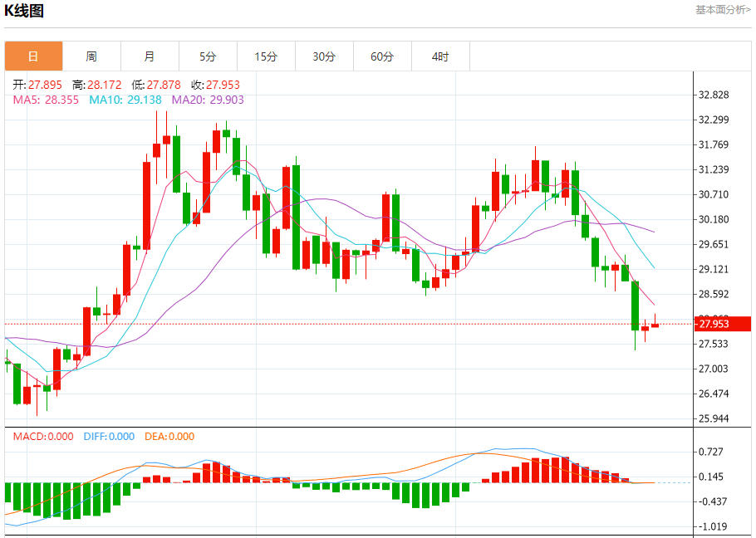756x538 pixels.
Task: Click the red 27.953 current price tag
Action: pos(721,324)
